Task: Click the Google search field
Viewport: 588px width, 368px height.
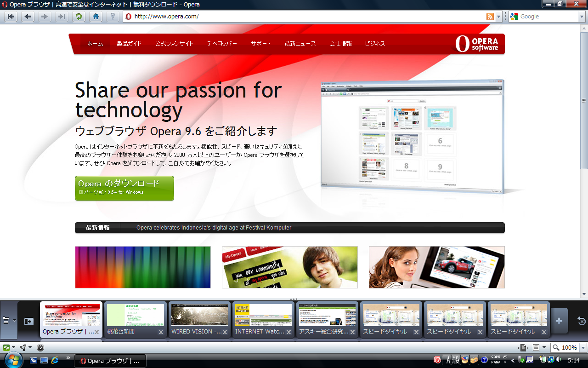Action: [543, 17]
